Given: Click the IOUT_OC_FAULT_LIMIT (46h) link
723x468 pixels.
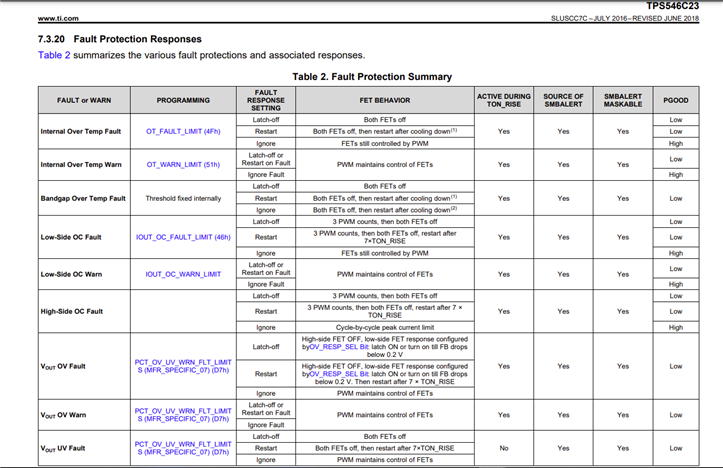Looking at the screenshot, I should tap(183, 237).
